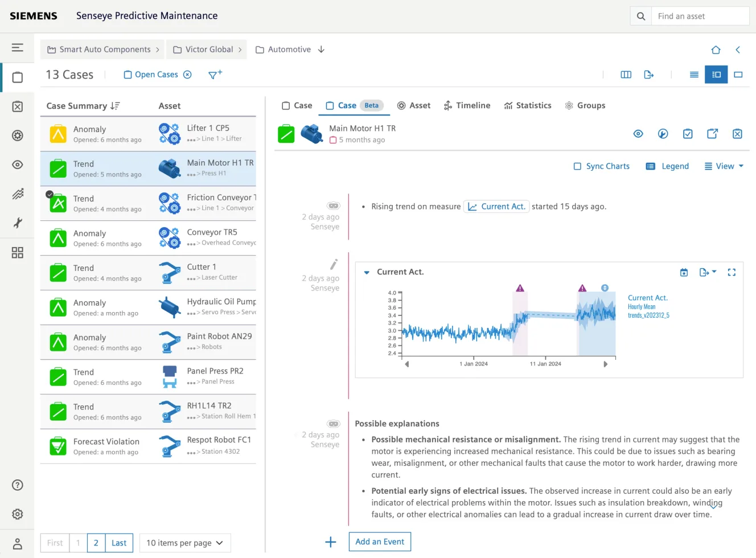Open the Current Act. measure link
Viewport: 756px width, 558px height.
point(496,207)
